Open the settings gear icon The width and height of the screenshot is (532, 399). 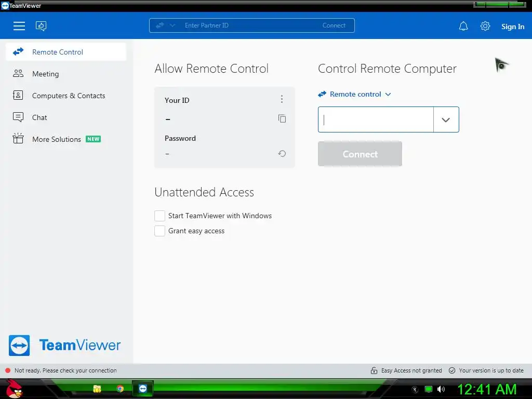click(x=485, y=26)
